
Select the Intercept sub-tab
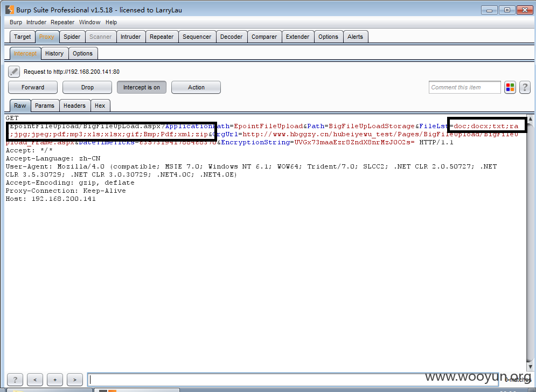[x=25, y=53]
